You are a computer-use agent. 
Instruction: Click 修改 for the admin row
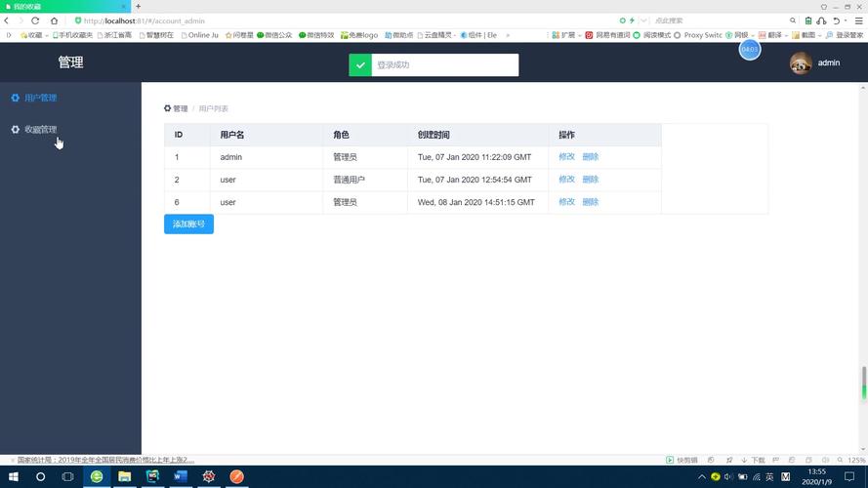coord(567,156)
